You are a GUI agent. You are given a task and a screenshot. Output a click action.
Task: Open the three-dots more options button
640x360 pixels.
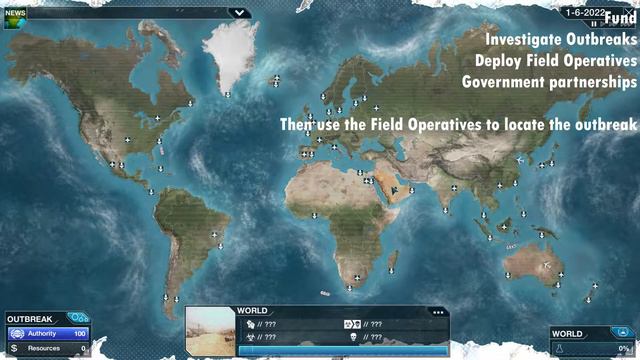[x=438, y=313]
